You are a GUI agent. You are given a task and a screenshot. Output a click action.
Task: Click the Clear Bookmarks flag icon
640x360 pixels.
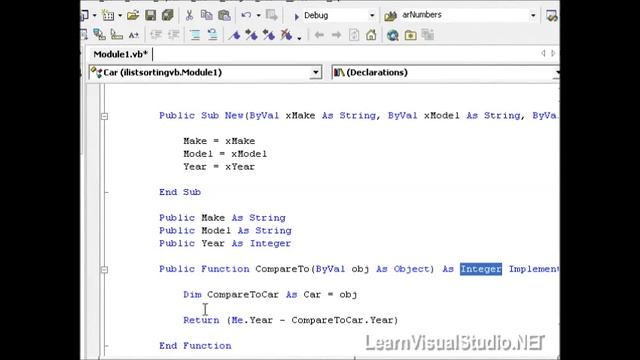tap(286, 35)
